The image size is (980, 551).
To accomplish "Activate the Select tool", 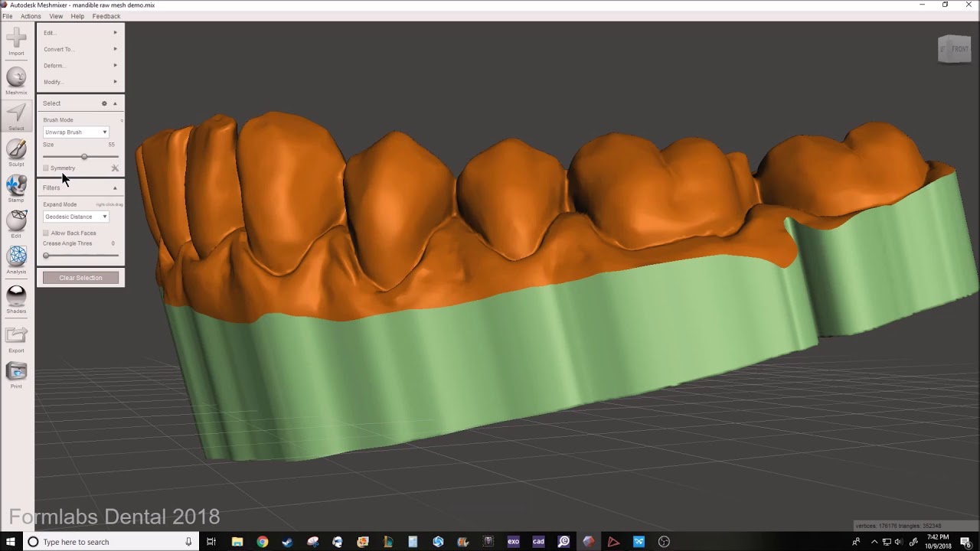I will click(16, 114).
